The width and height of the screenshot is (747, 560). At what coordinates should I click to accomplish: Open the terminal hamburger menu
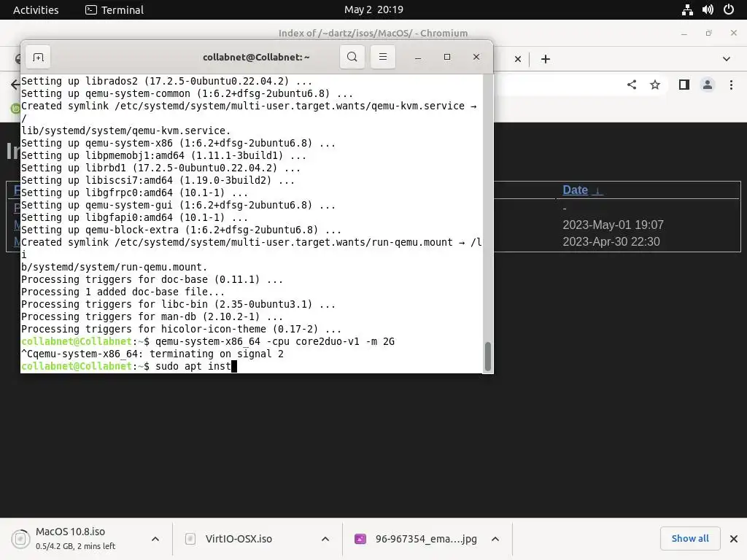coord(382,57)
